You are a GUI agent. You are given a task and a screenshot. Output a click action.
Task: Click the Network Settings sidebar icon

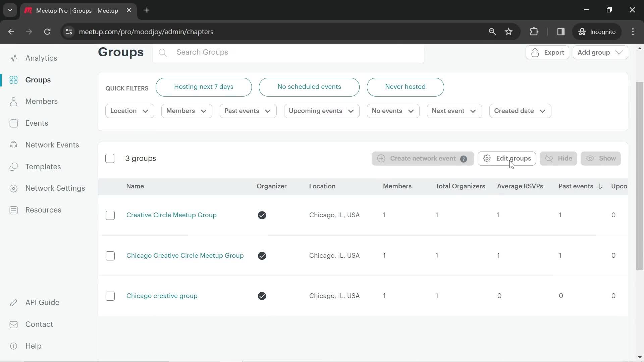(13, 188)
